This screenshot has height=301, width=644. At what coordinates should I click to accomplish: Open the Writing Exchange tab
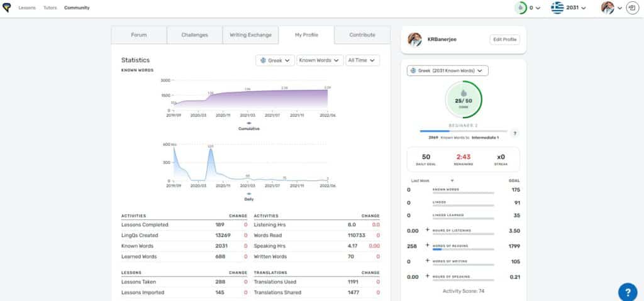pos(250,35)
